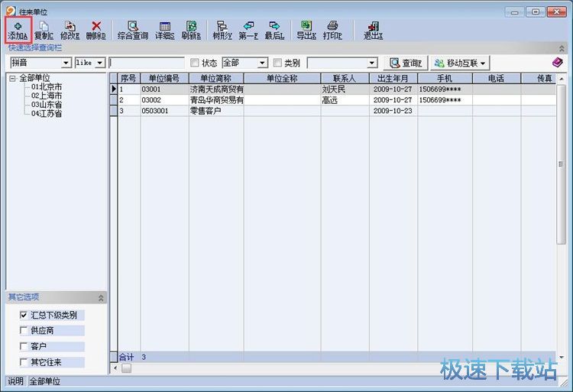
Task: Click the 序号 column header
Action: pyautogui.click(x=128, y=78)
